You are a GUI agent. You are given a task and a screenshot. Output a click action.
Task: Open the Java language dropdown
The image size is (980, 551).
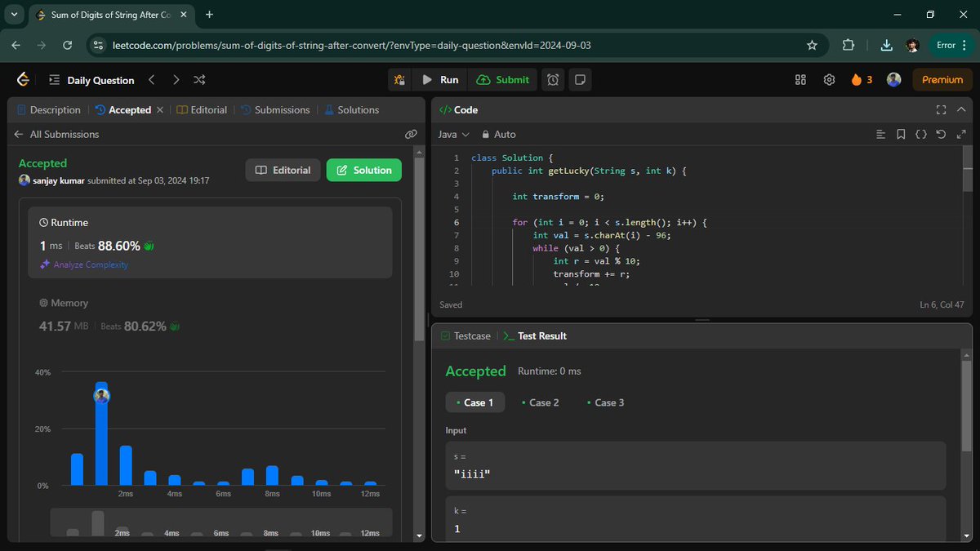click(x=454, y=135)
